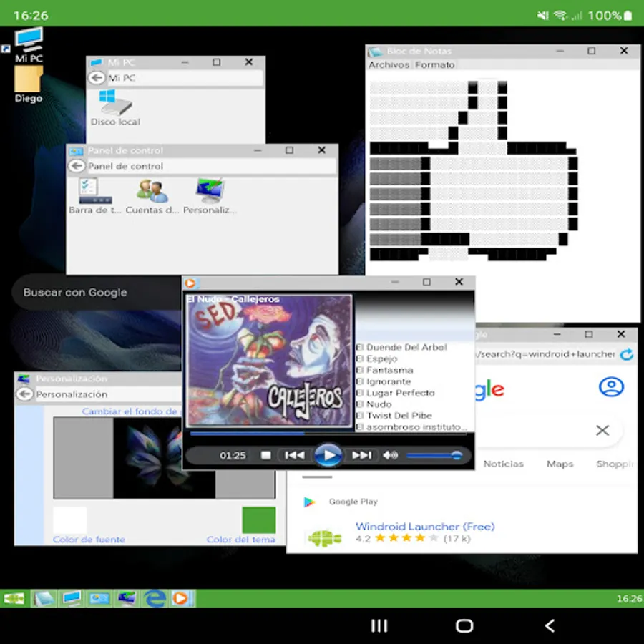Viewport: 644px width, 644px height.
Task: Switch to Maps search tab
Action: [560, 464]
